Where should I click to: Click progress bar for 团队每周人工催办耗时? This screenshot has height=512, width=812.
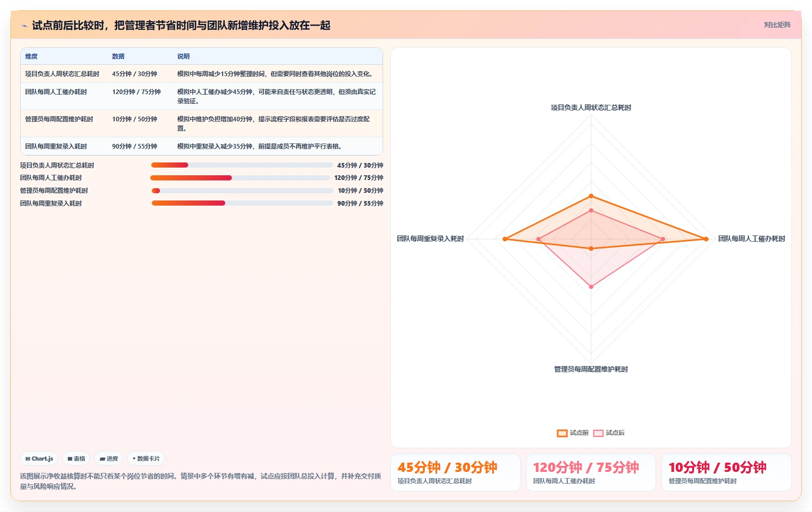(240, 178)
